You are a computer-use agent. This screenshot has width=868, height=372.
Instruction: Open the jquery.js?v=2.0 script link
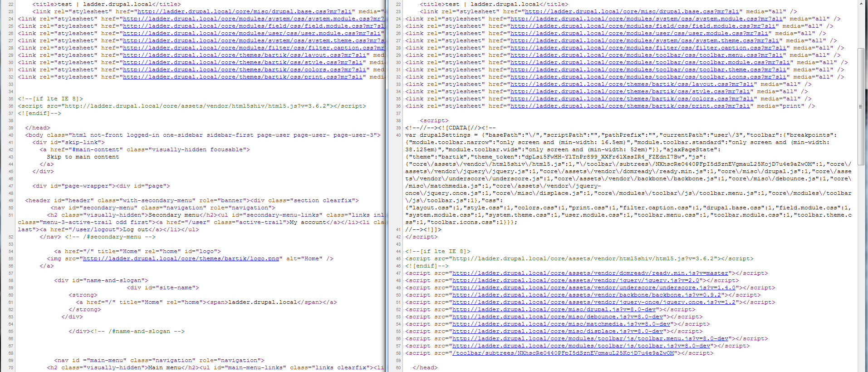tap(576, 280)
